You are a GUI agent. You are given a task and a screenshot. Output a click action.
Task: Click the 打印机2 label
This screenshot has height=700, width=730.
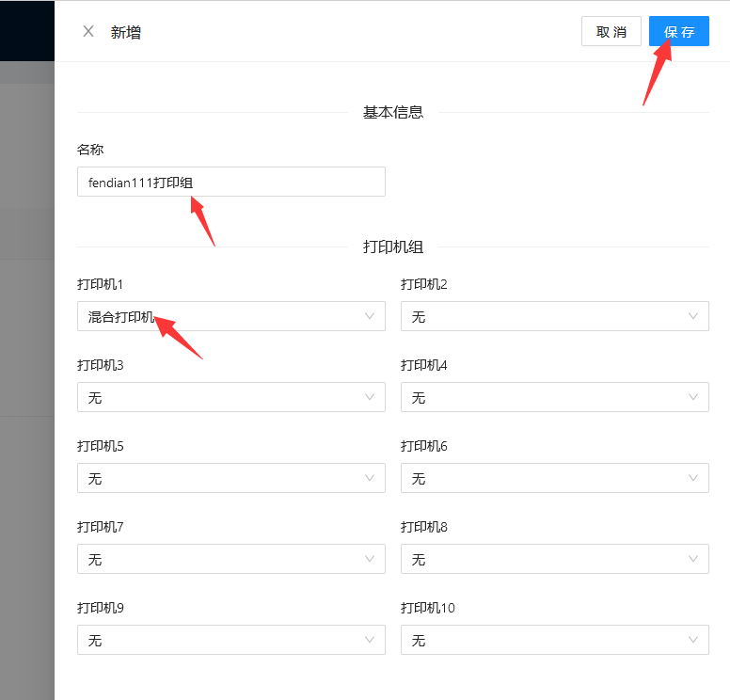tap(424, 284)
